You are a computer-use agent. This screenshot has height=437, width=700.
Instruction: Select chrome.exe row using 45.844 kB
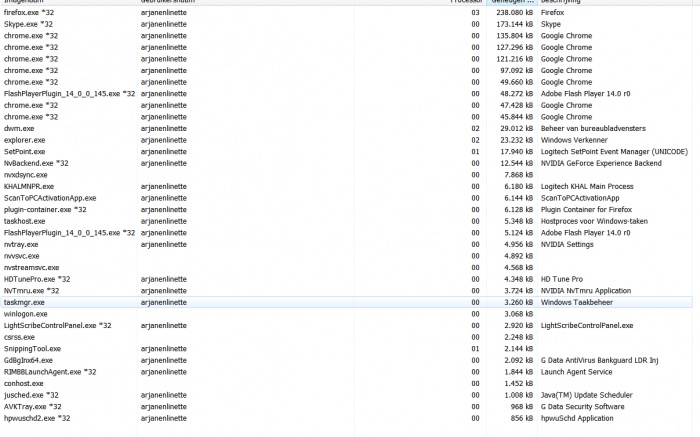pyautogui.click(x=346, y=117)
